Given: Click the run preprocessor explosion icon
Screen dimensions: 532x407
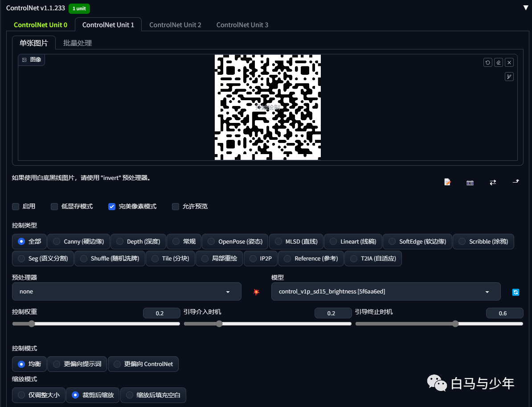Looking at the screenshot, I should 256,292.
